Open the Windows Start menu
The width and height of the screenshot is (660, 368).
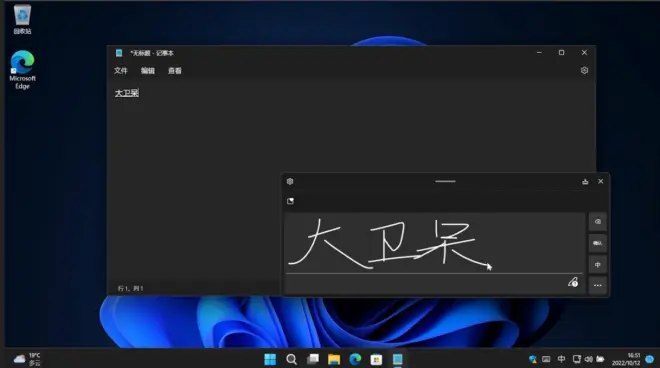pos(270,359)
